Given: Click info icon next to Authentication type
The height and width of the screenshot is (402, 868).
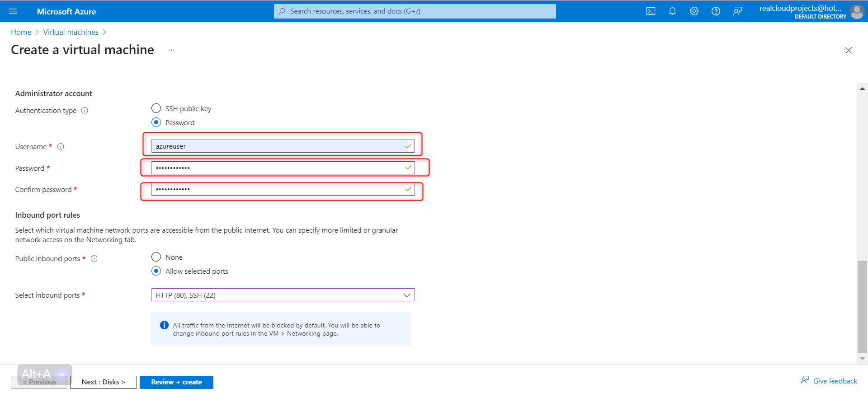Looking at the screenshot, I should pos(85,111).
